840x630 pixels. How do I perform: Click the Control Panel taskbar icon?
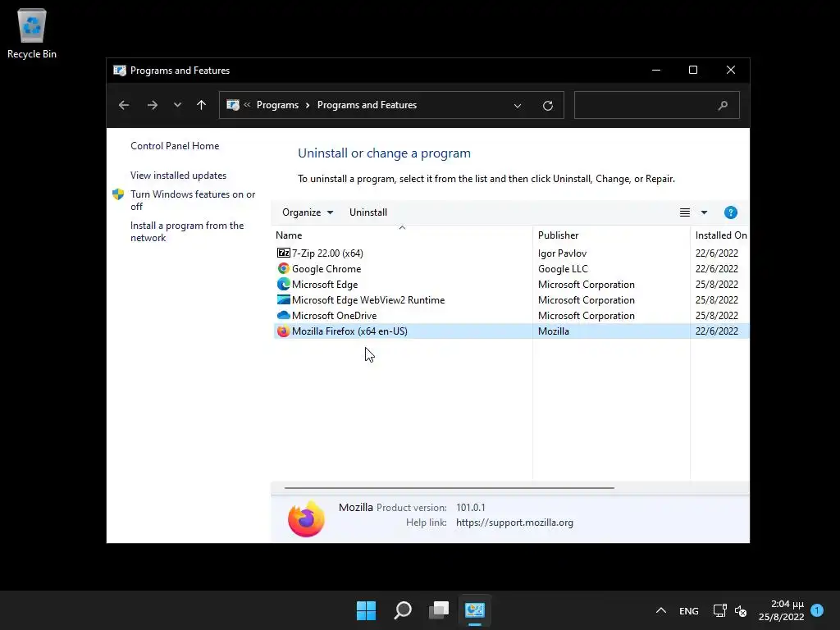tap(475, 610)
